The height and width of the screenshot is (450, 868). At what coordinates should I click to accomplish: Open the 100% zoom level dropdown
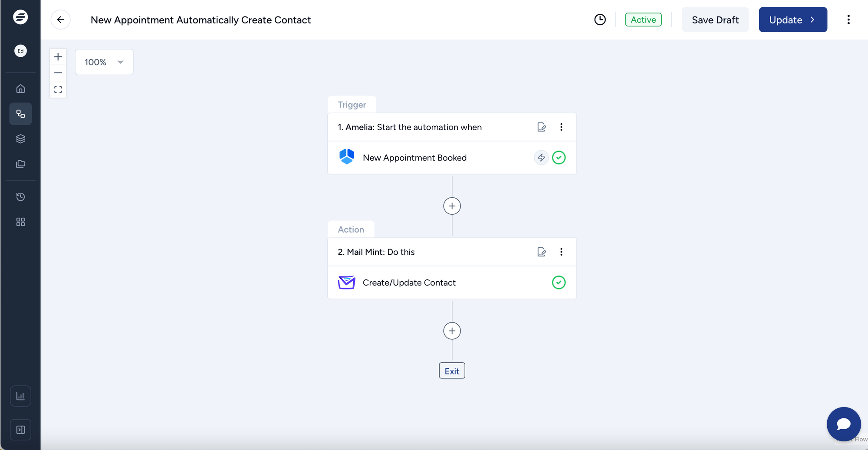coord(104,62)
